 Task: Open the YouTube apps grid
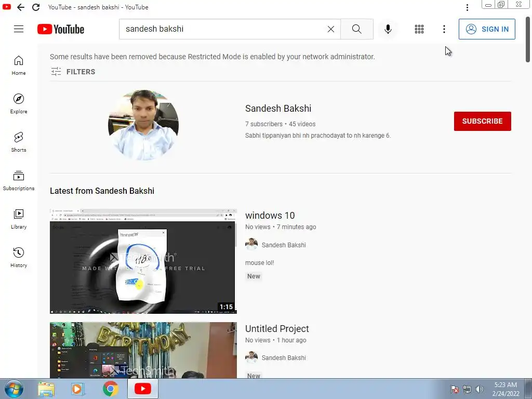(x=419, y=29)
